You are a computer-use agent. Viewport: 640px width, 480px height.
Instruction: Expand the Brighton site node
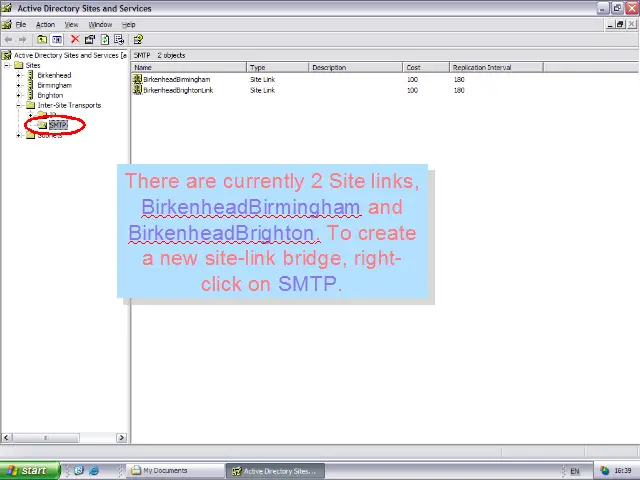coord(19,95)
